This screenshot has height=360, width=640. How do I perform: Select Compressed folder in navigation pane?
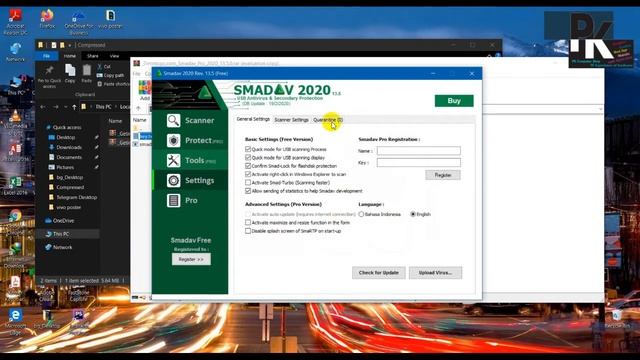[x=66, y=187]
